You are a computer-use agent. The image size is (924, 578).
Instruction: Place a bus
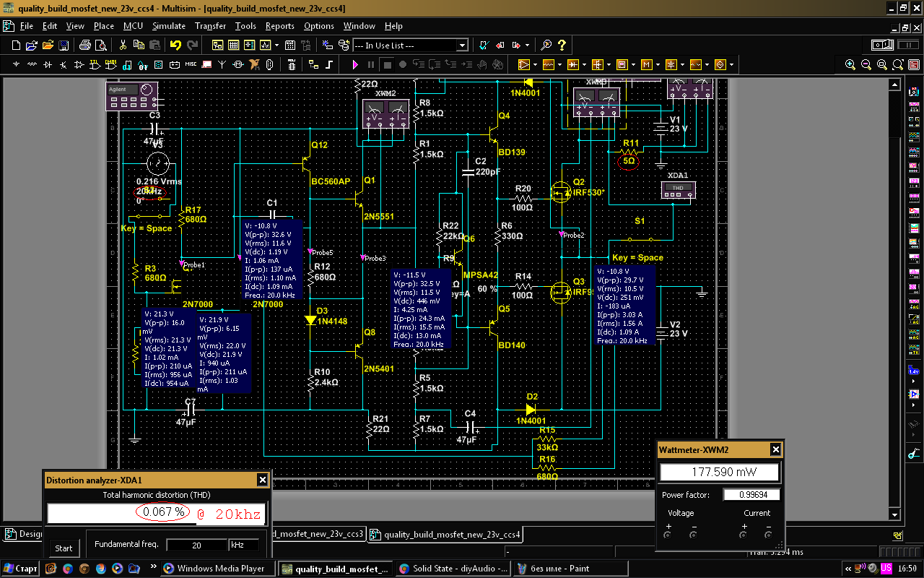point(328,65)
